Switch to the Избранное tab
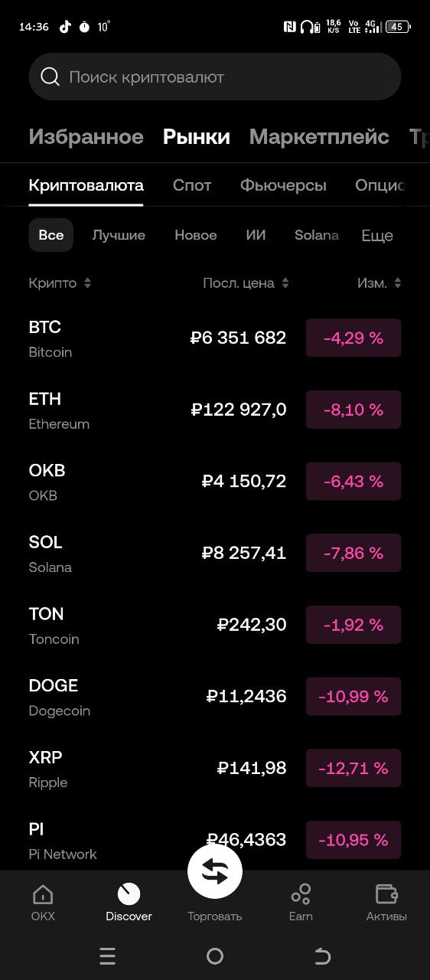The image size is (430, 980). pyautogui.click(x=86, y=137)
